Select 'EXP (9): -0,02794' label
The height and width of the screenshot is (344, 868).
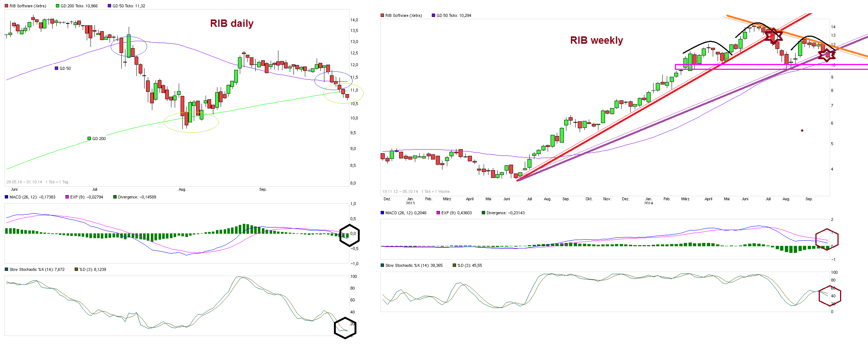click(87, 197)
